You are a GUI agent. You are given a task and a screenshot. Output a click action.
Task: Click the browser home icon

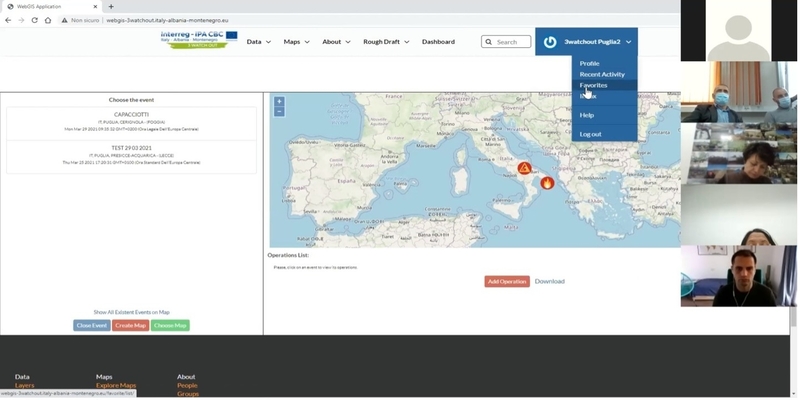(48, 20)
